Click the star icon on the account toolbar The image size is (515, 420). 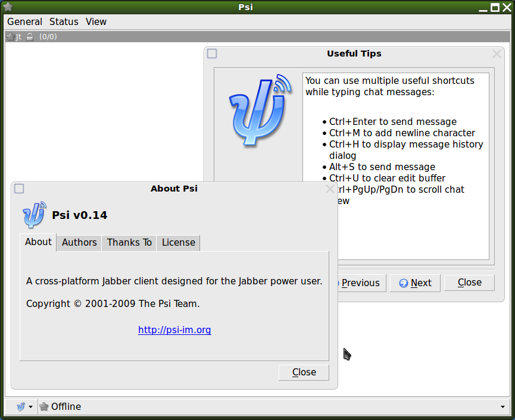click(10, 36)
